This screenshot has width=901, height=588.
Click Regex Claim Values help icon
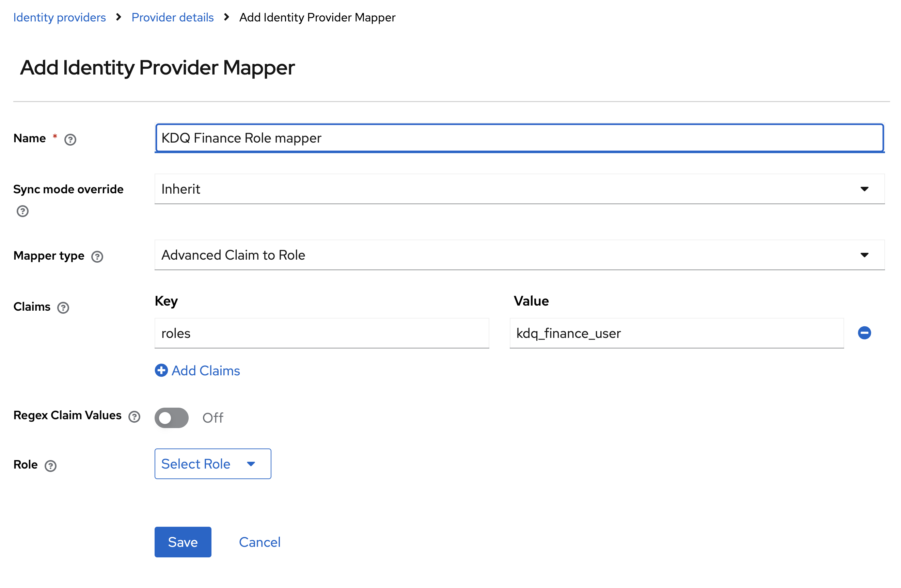click(x=135, y=416)
